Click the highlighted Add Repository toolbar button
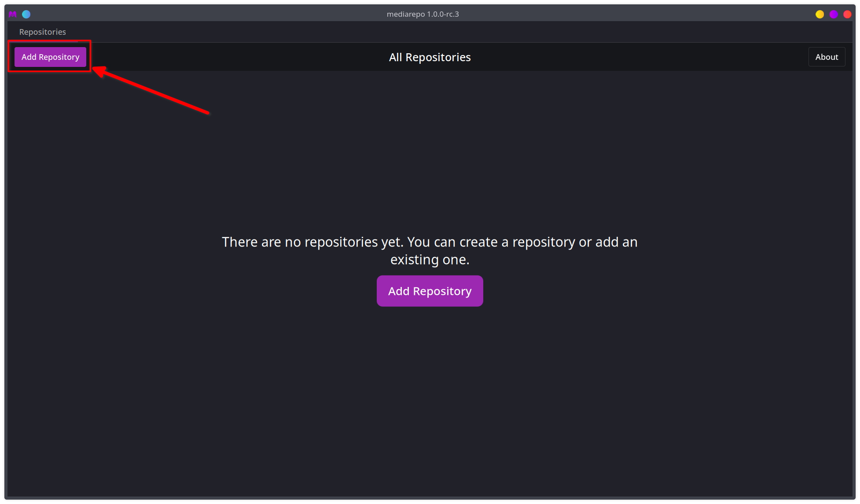The height and width of the screenshot is (504, 860). tap(50, 57)
